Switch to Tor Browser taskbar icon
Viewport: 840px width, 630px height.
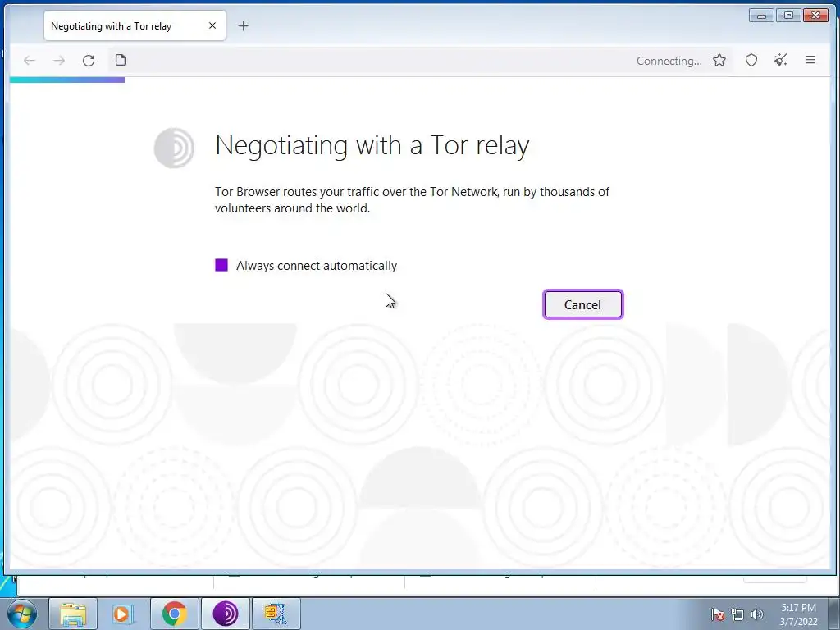click(x=226, y=614)
